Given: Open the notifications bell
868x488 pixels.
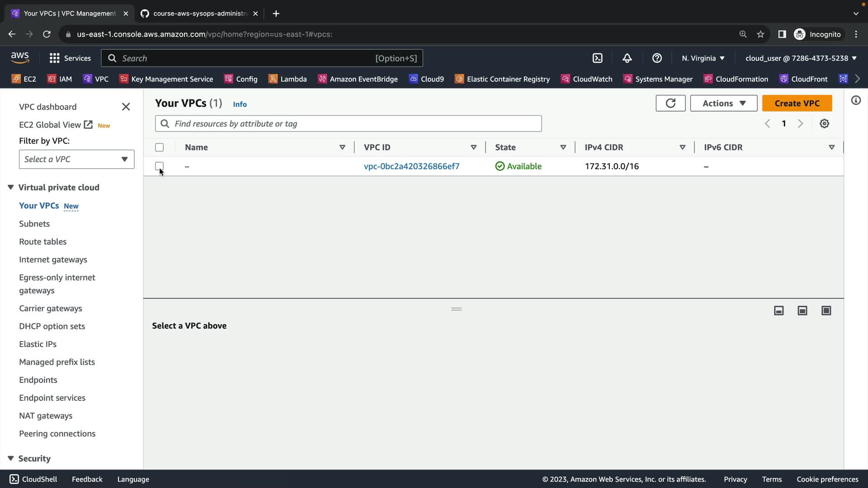Looking at the screenshot, I should 627,58.
